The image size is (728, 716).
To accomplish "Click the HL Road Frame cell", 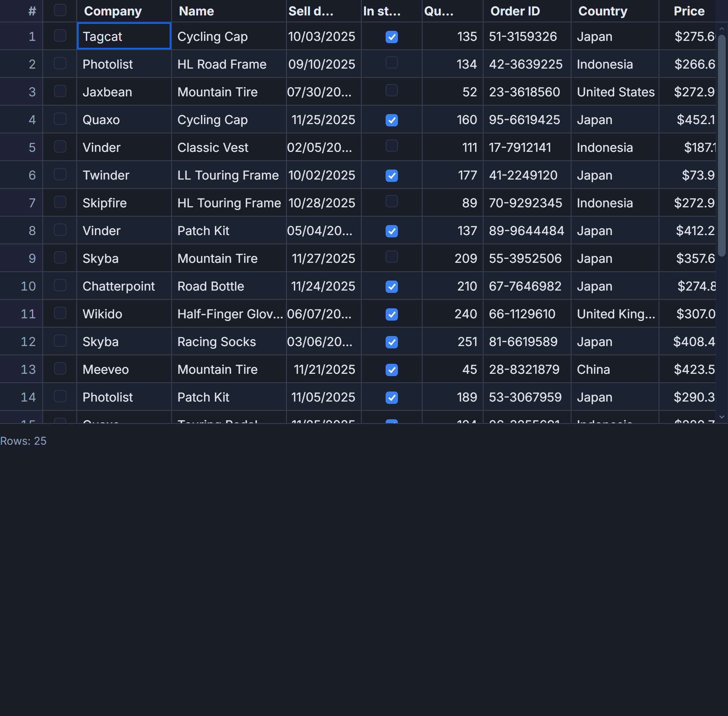I will (229, 64).
